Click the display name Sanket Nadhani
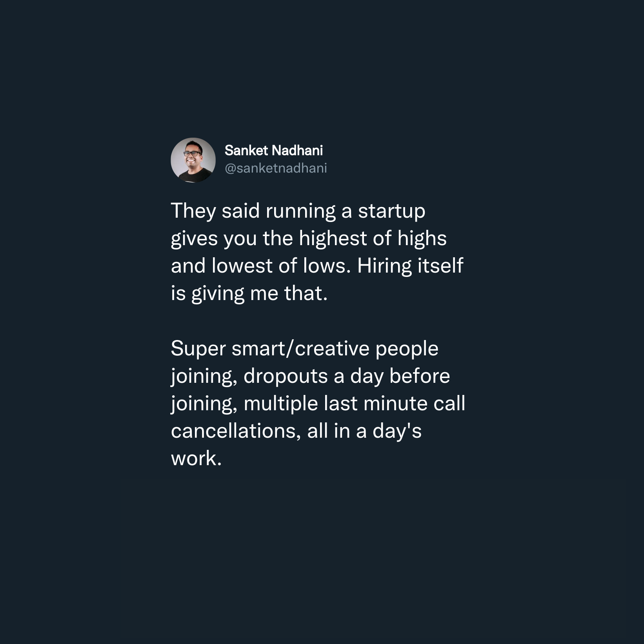644x644 pixels. pos(274,150)
